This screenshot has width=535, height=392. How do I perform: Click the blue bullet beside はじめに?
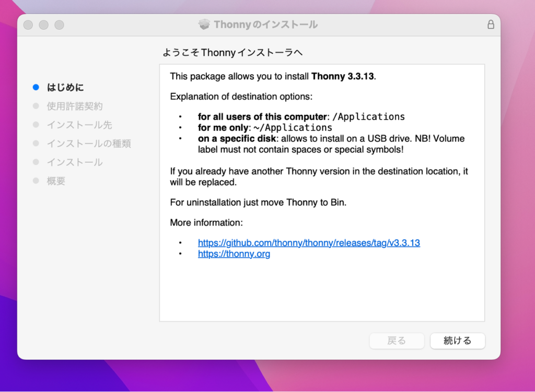click(x=36, y=87)
